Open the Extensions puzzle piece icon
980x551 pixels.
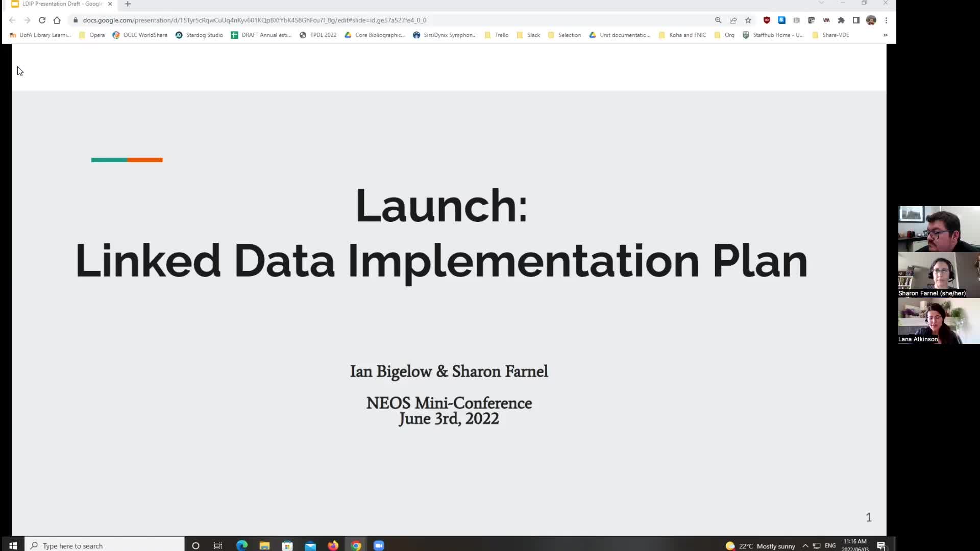pyautogui.click(x=841, y=20)
